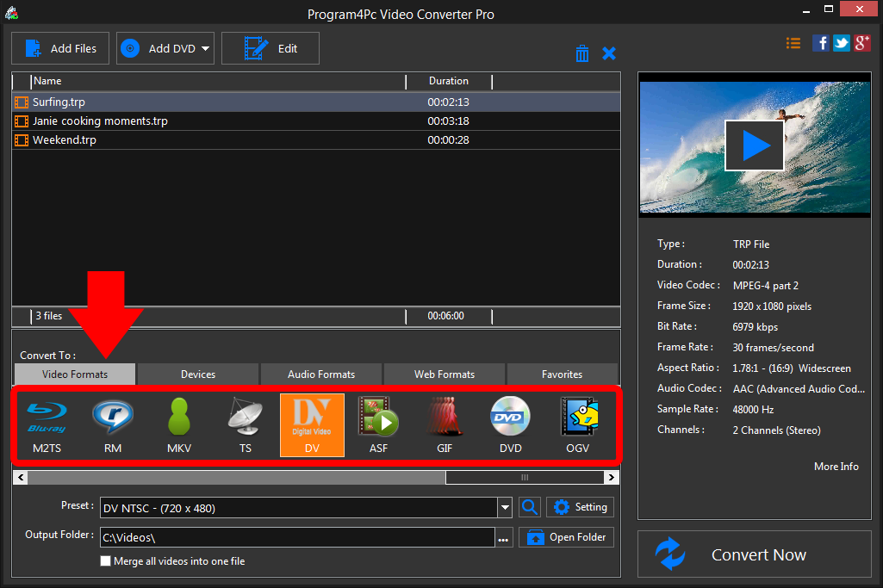
Task: Delete selected videos using the trash icon
Action: tap(582, 53)
